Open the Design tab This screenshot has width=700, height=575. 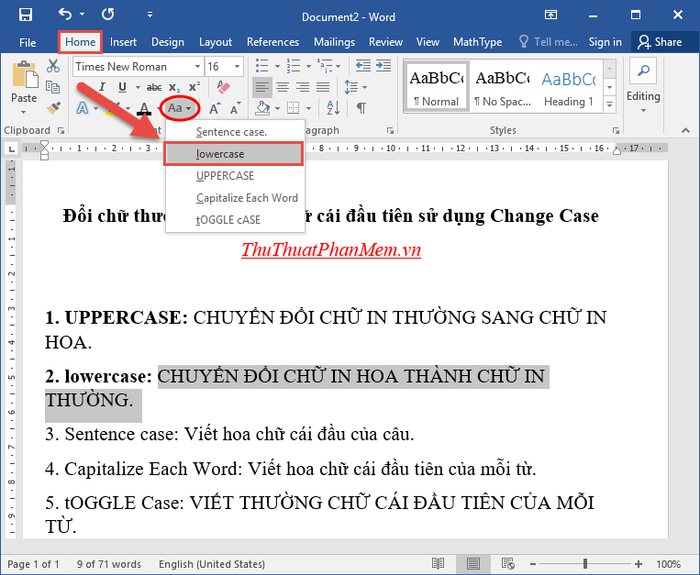(x=167, y=42)
